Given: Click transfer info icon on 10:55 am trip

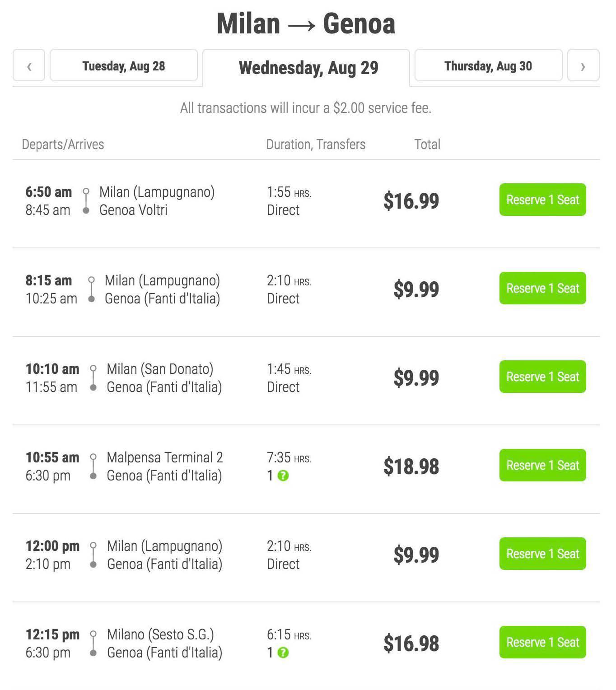Looking at the screenshot, I should pos(283,476).
